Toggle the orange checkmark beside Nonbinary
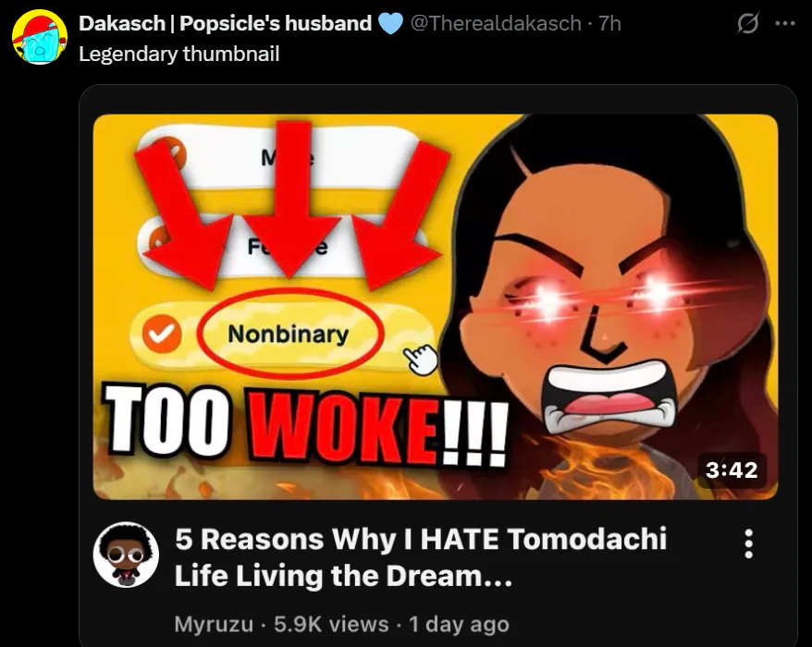 pyautogui.click(x=162, y=334)
